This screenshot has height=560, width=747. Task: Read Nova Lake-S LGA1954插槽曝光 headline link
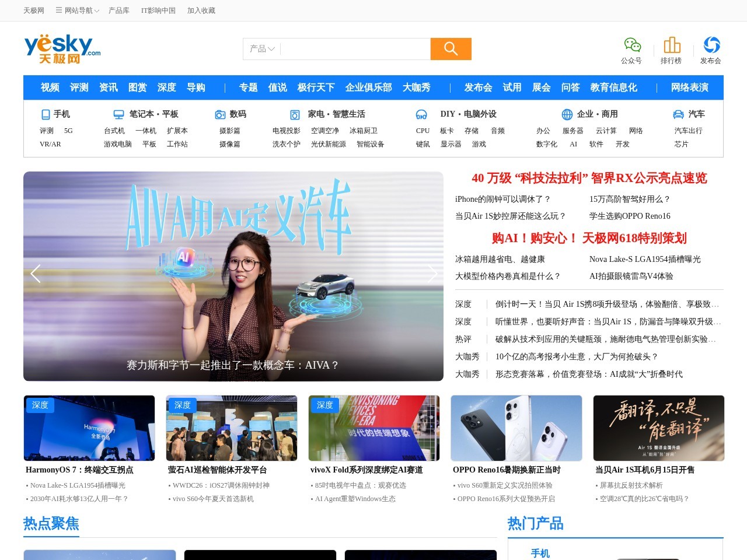point(645,260)
